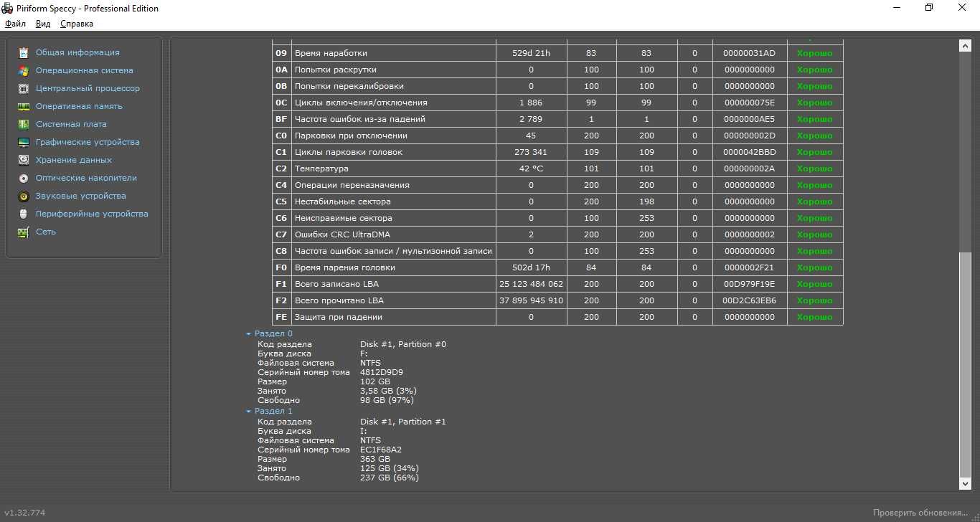This screenshot has height=522, width=980.
Task: Open the Общая информация summary icon
Action: point(24,52)
